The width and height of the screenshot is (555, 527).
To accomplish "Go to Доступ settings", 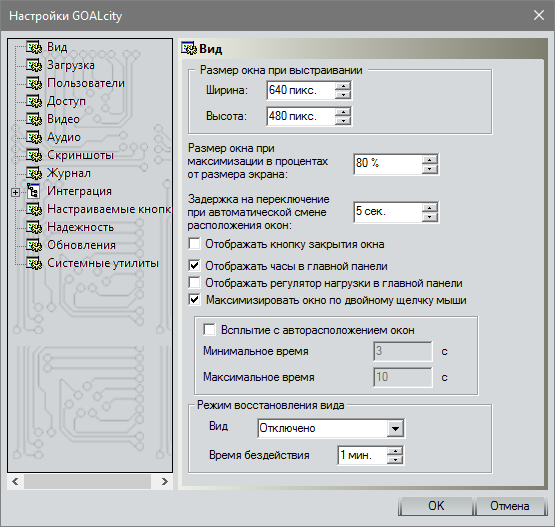I will point(66,101).
